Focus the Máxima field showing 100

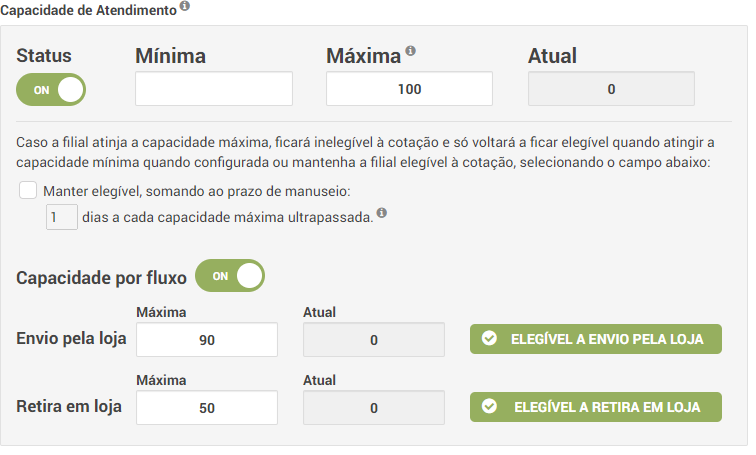click(409, 89)
